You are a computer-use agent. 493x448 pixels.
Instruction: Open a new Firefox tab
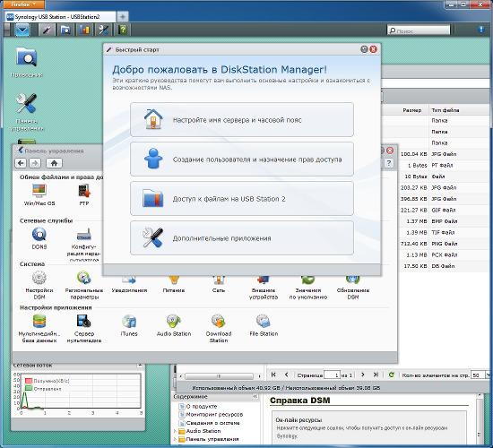point(123,17)
